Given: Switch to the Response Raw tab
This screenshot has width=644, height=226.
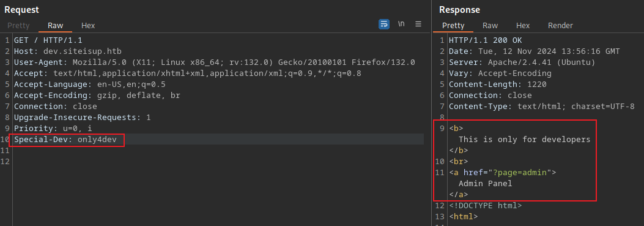Looking at the screenshot, I should (x=490, y=26).
